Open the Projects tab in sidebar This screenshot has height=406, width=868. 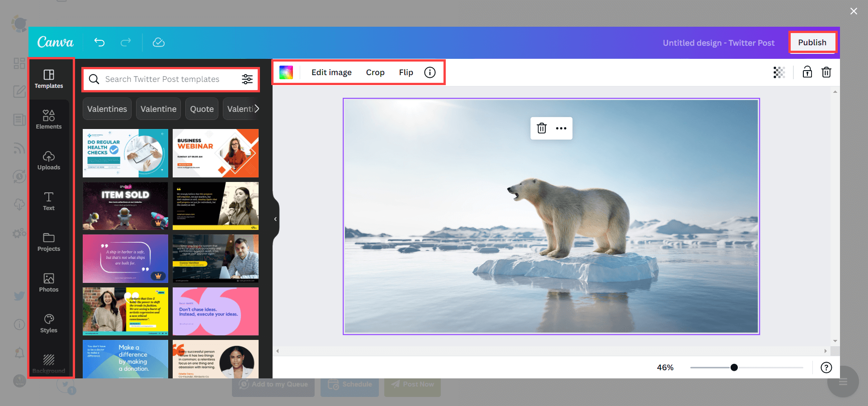click(49, 242)
